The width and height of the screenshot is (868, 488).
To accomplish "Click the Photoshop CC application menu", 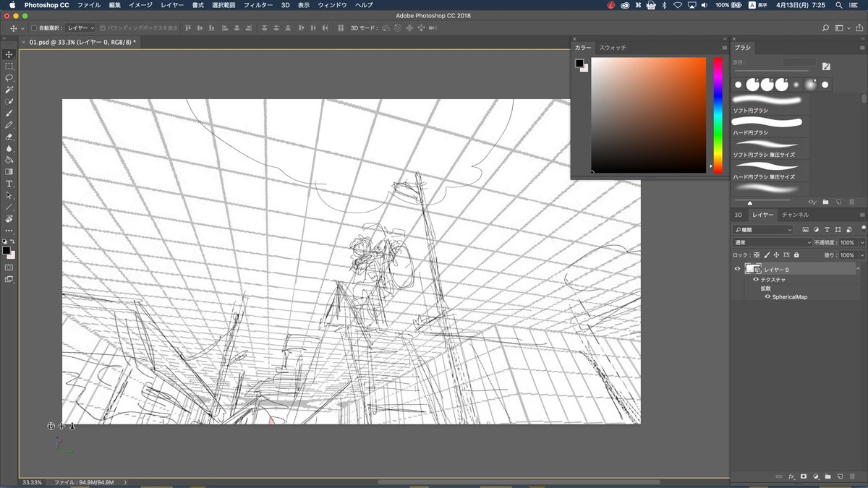I will pyautogui.click(x=47, y=5).
